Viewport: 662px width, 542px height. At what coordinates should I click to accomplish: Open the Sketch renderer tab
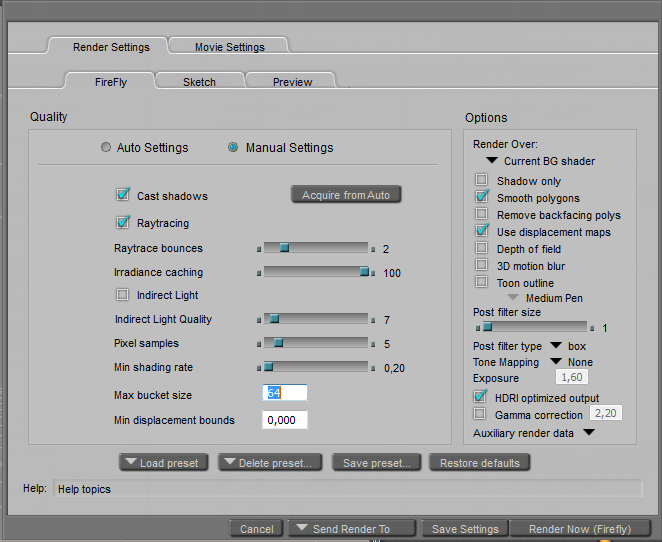click(199, 81)
